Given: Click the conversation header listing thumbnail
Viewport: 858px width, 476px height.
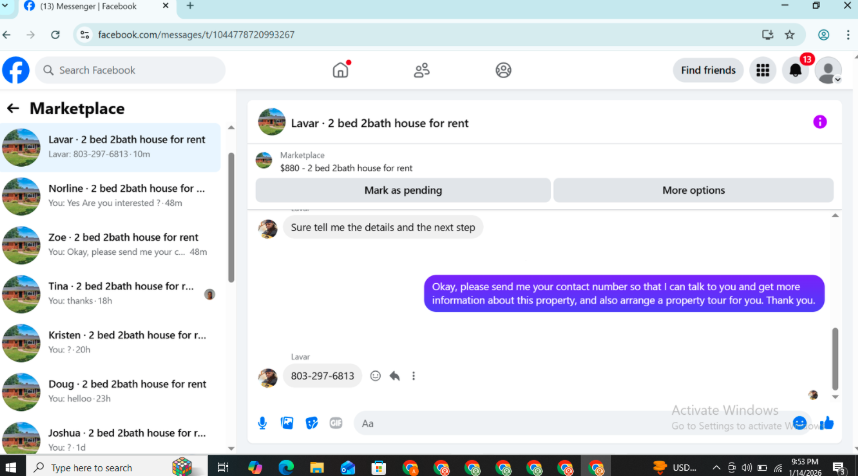Looking at the screenshot, I should tap(272, 122).
